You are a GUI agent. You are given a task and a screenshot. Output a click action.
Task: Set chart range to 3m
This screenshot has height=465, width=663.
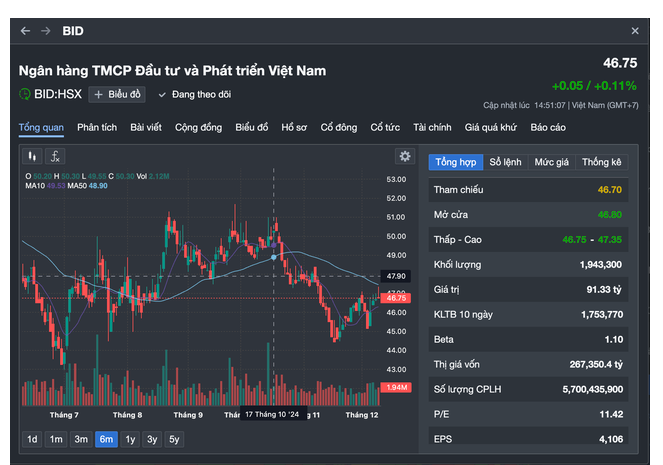click(x=81, y=440)
